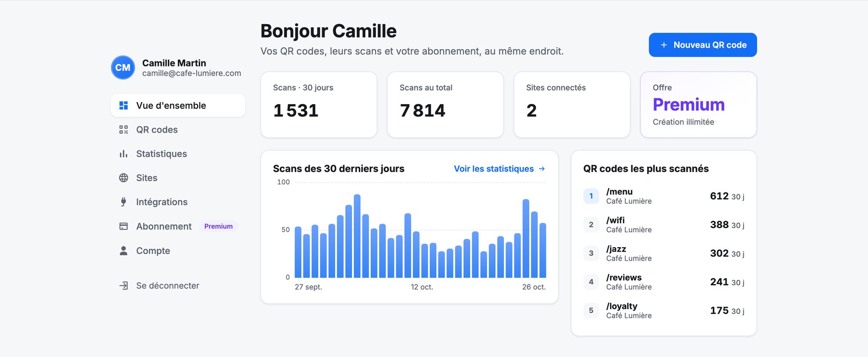Click the Premium badge beside Abonnement

click(x=218, y=226)
